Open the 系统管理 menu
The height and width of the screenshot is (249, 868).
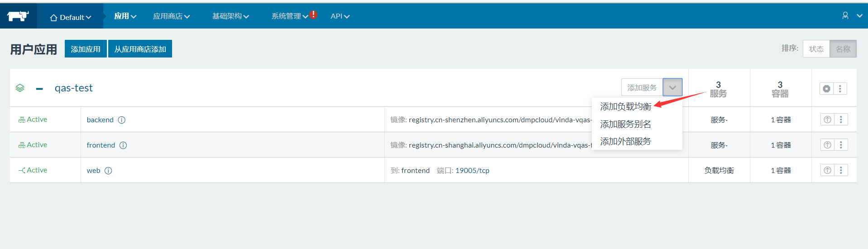(290, 16)
